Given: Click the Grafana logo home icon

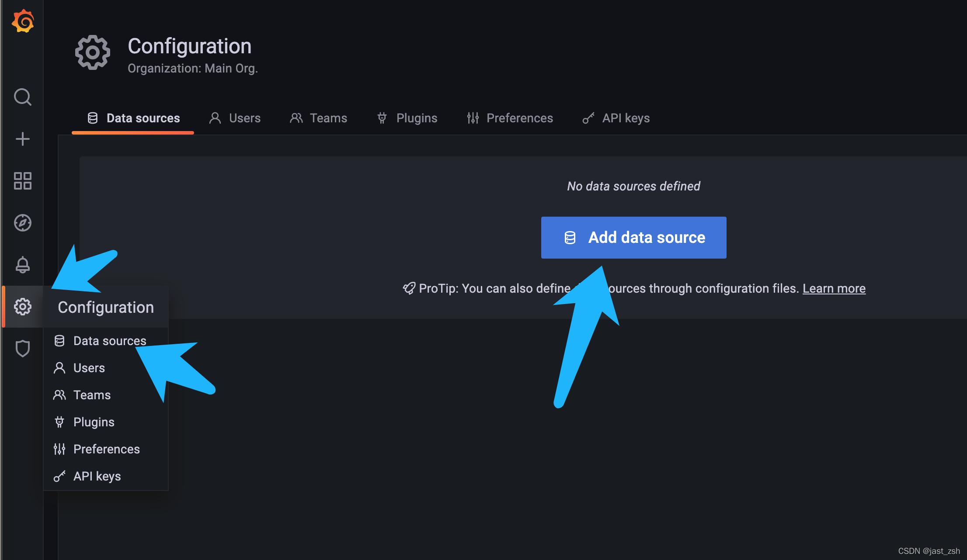Looking at the screenshot, I should [23, 21].
